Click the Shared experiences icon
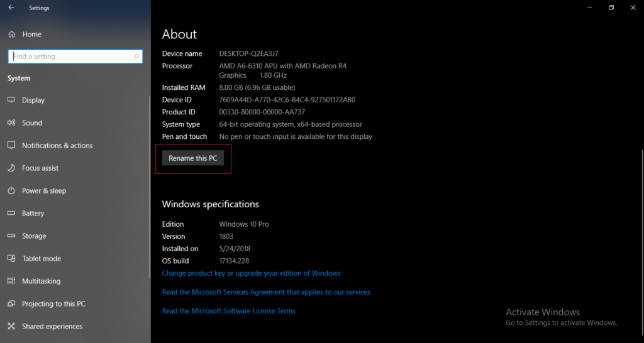 (11, 326)
